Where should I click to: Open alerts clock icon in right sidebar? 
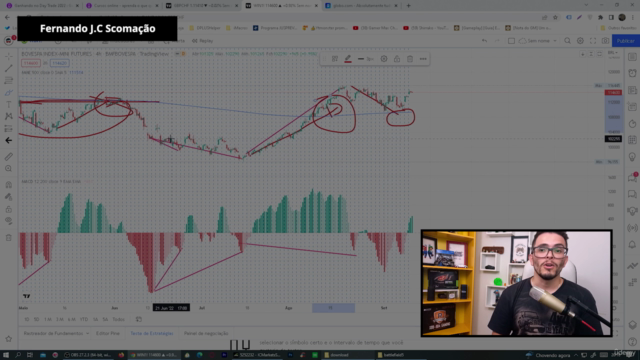(x=632, y=73)
